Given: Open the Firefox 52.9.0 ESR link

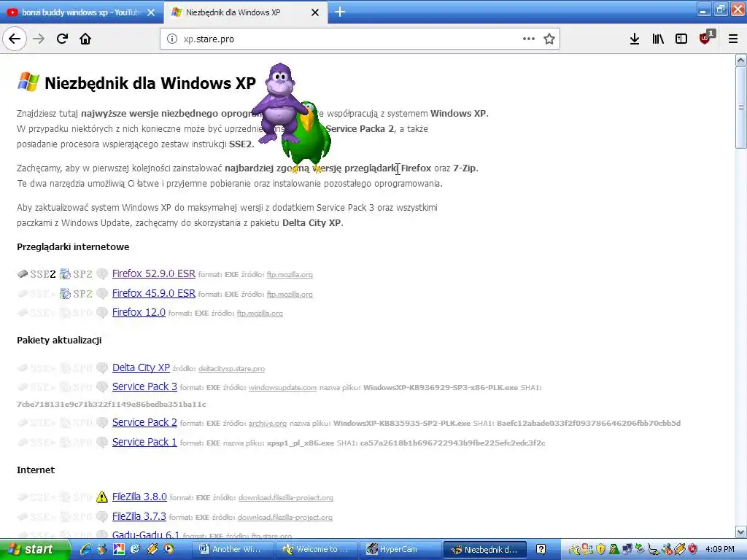Looking at the screenshot, I should tap(153, 274).
